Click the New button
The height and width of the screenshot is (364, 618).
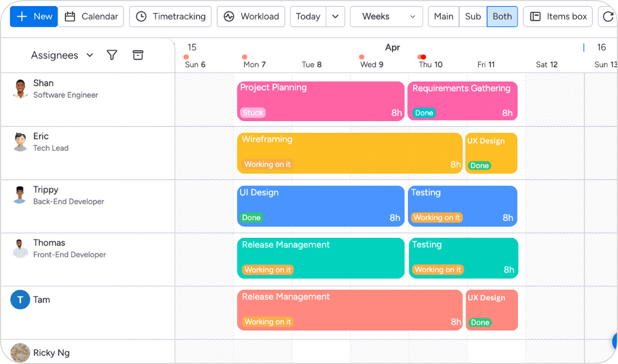coord(34,16)
